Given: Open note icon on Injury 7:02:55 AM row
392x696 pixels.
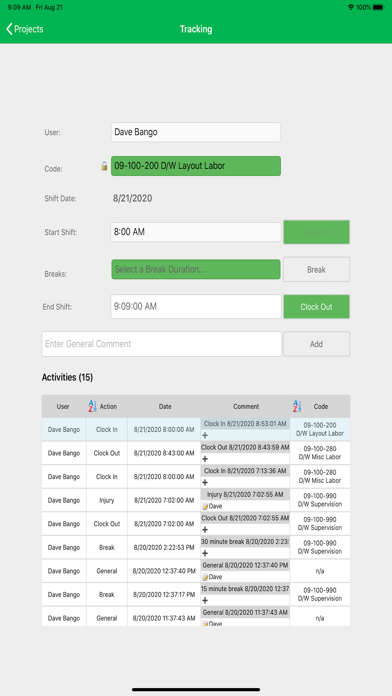Looking at the screenshot, I should [205, 506].
